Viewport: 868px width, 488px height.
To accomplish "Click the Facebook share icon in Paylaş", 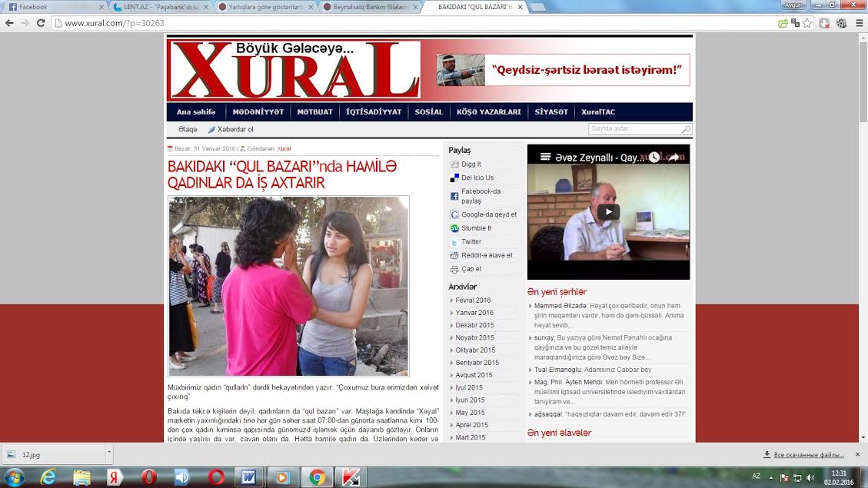I will (454, 196).
